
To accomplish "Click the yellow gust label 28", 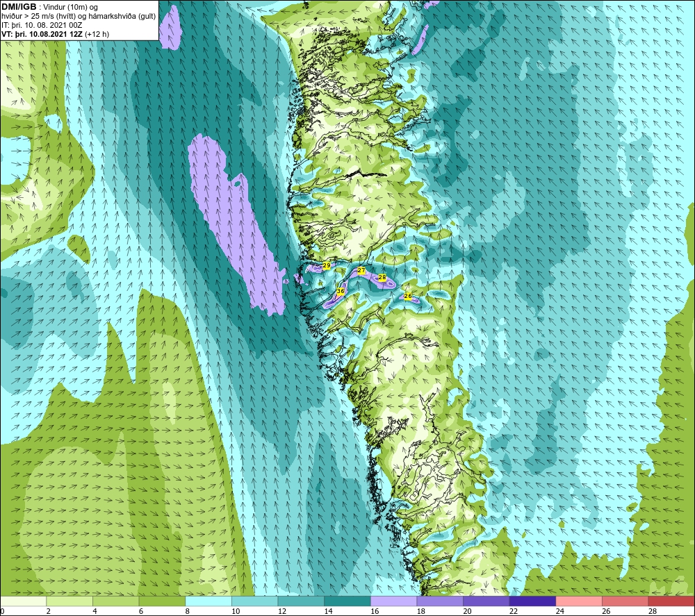I will point(382,277).
